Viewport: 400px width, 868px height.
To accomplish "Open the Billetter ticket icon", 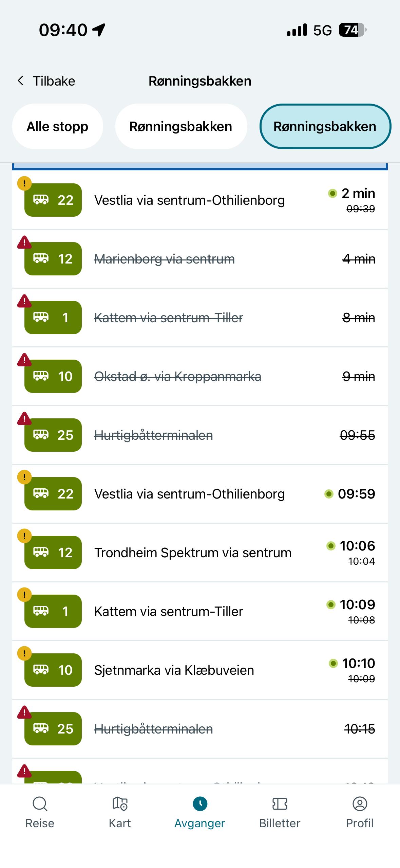I will [x=280, y=803].
